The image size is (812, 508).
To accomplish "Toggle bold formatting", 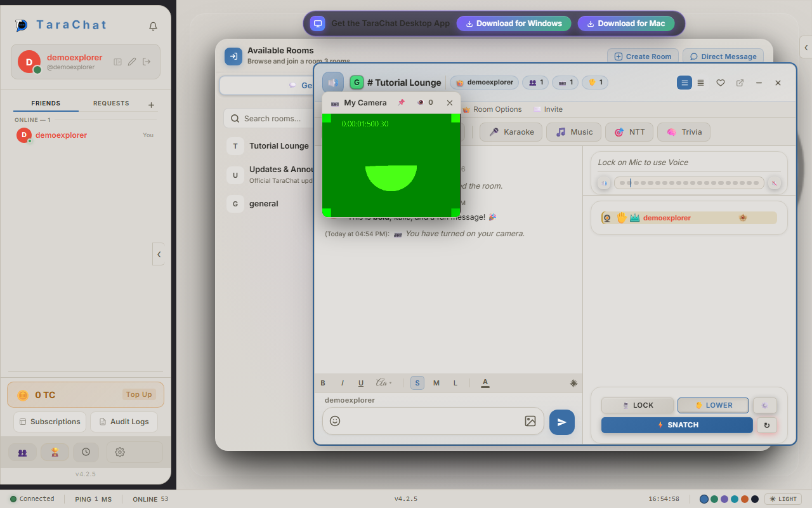I will point(323,383).
